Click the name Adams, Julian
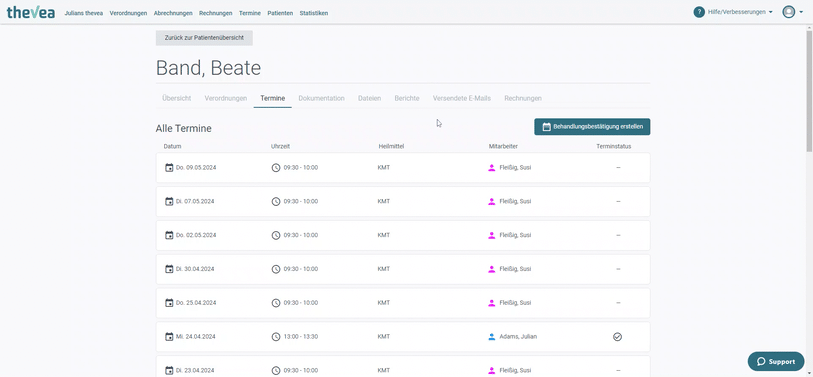This screenshot has height=377, width=813. (518, 337)
